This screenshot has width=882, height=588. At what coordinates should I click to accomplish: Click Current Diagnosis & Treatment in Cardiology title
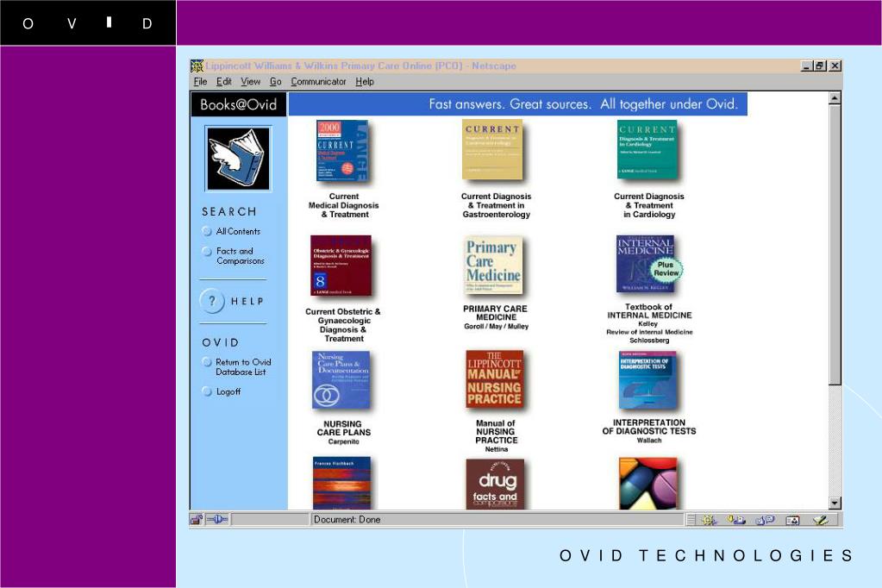coord(649,205)
